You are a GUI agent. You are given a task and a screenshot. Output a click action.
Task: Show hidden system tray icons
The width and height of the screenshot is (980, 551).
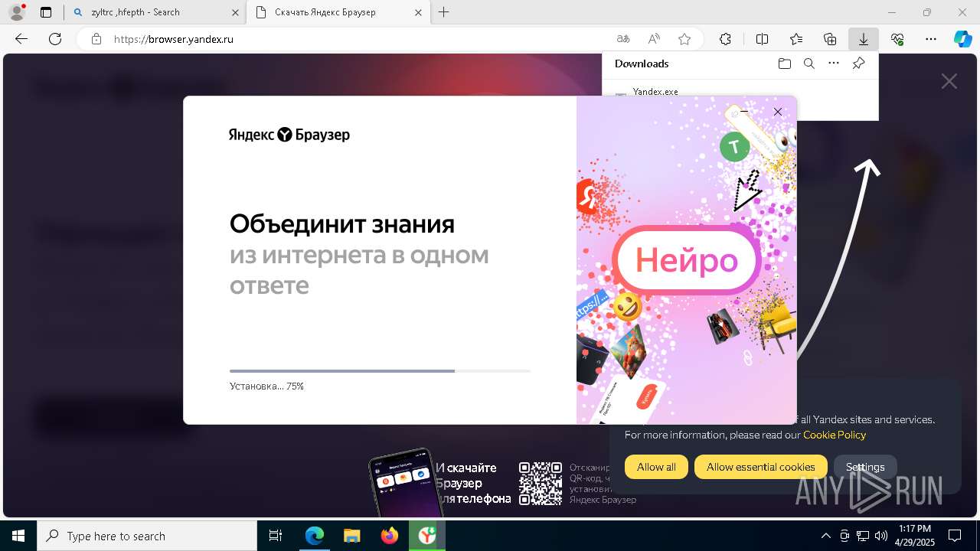(x=825, y=536)
